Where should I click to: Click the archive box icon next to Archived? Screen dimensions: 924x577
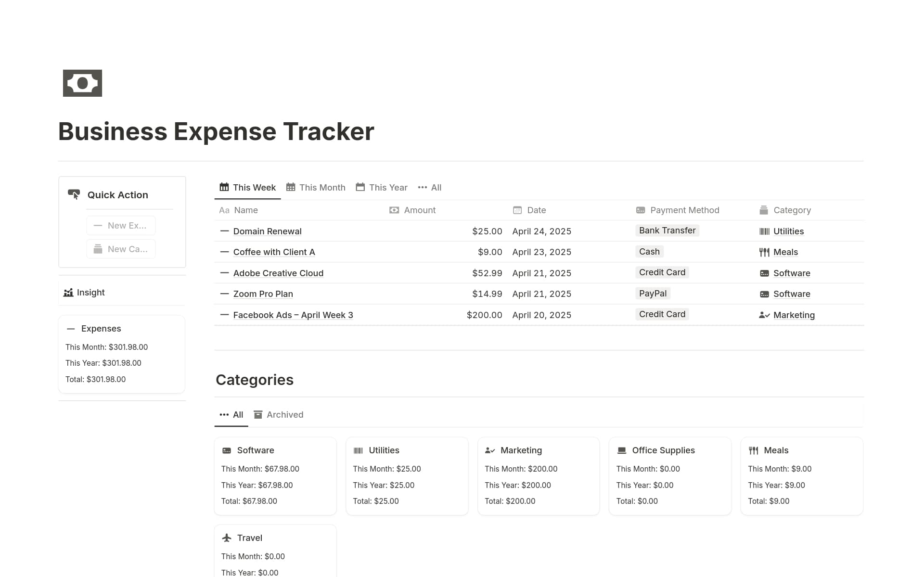pos(259,414)
